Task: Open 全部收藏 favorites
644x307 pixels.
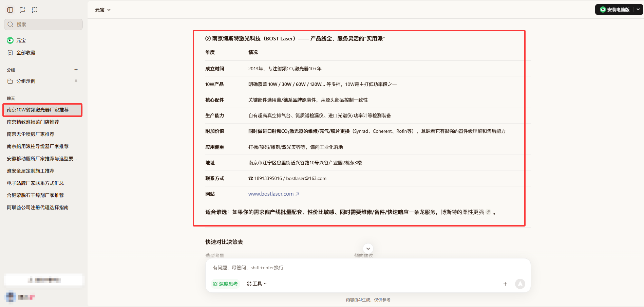Action: pos(43,53)
